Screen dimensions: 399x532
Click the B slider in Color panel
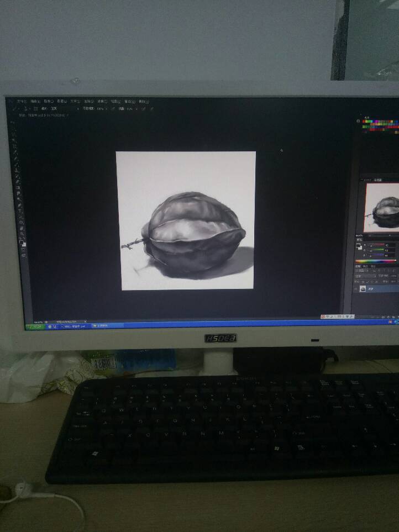coord(376,255)
